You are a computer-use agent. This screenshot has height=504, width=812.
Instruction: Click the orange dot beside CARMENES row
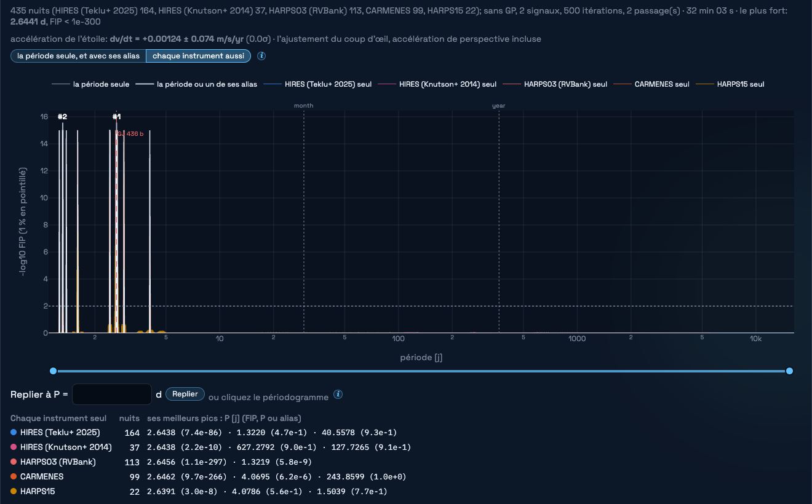[14, 477]
